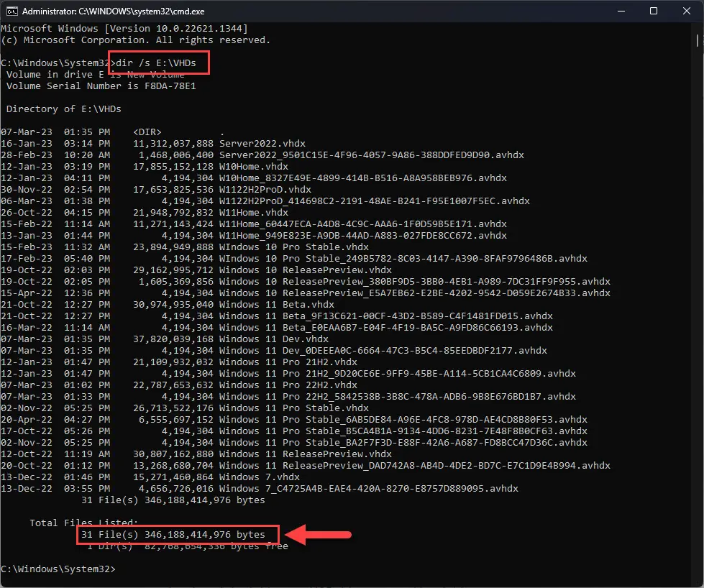
Task: Click Windows 11 Pro Stable_BA2F7F3D avhdx entry
Action: (x=403, y=443)
